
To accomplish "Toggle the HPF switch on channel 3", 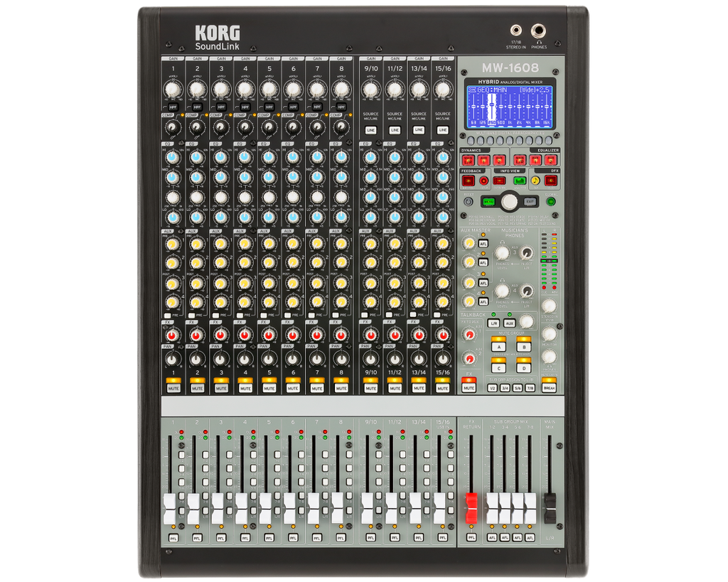I will pyautogui.click(x=222, y=107).
